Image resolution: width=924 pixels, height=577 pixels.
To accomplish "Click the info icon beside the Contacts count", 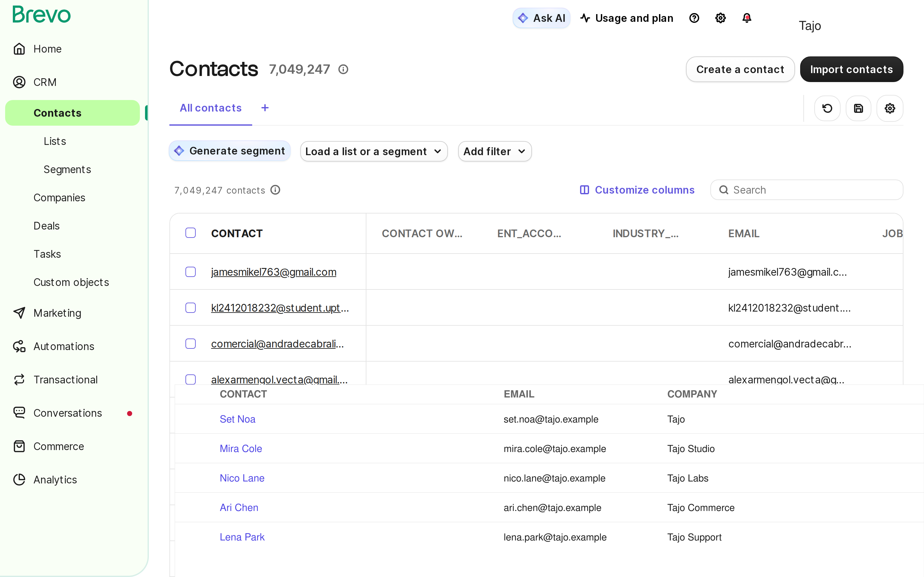I will 343,70.
